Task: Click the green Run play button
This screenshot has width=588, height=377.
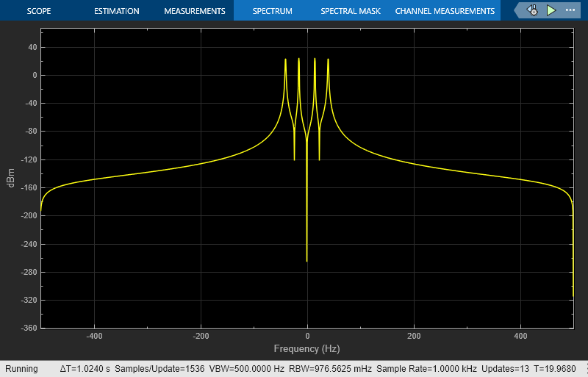Action: click(551, 10)
